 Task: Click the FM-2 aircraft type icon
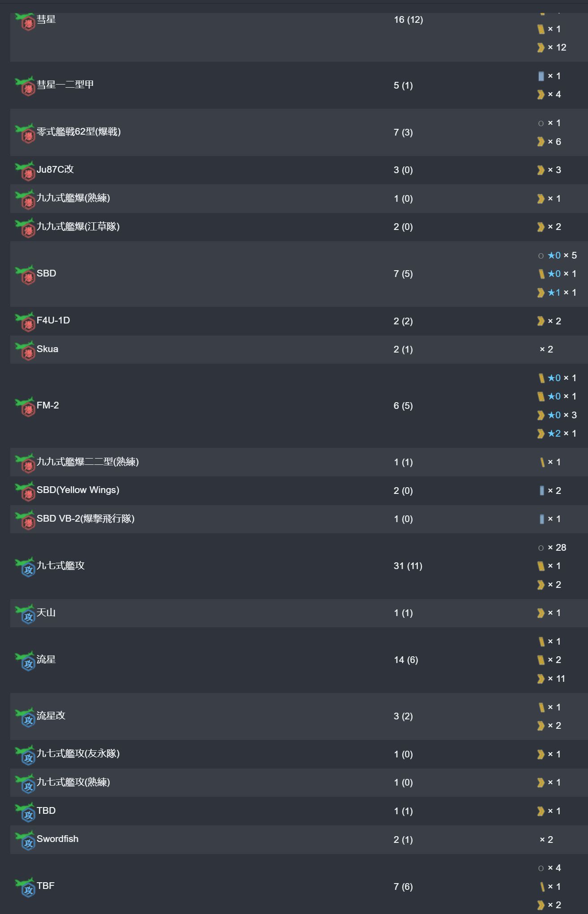click(25, 406)
